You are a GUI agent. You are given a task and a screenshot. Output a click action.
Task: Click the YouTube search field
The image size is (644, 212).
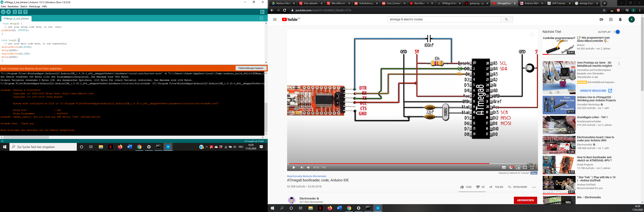444,19
